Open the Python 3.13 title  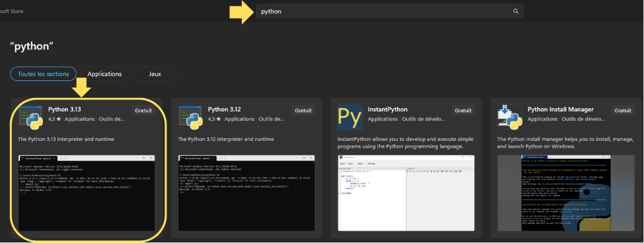pos(65,110)
